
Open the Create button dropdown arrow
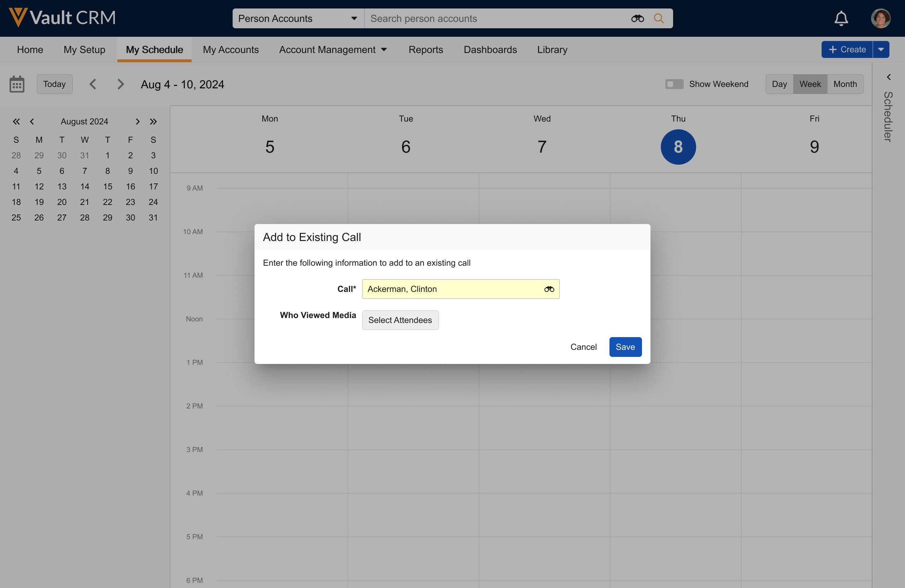tap(881, 50)
